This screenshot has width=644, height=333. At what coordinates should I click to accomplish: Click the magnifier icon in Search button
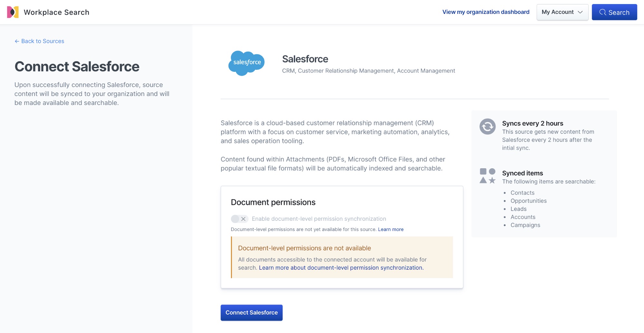602,12
